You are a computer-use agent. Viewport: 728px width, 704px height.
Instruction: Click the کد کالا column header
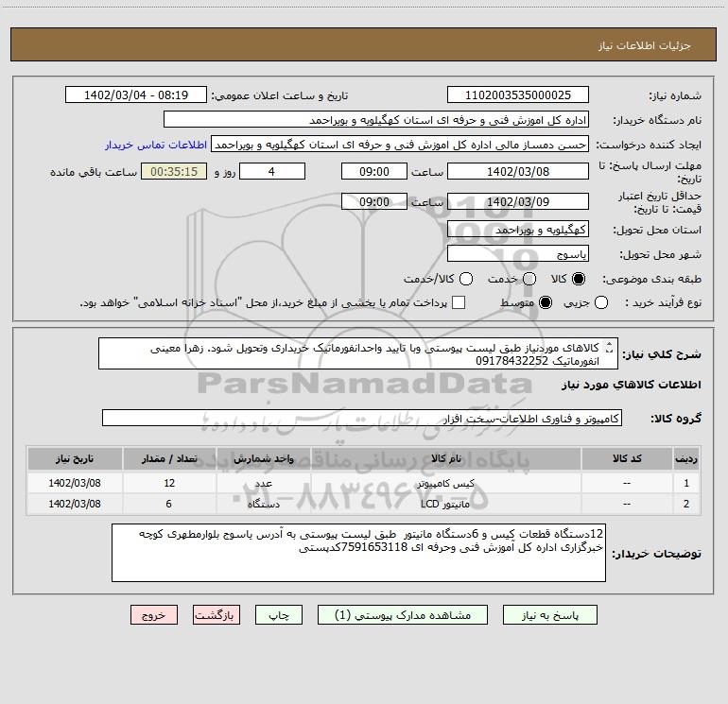[627, 458]
